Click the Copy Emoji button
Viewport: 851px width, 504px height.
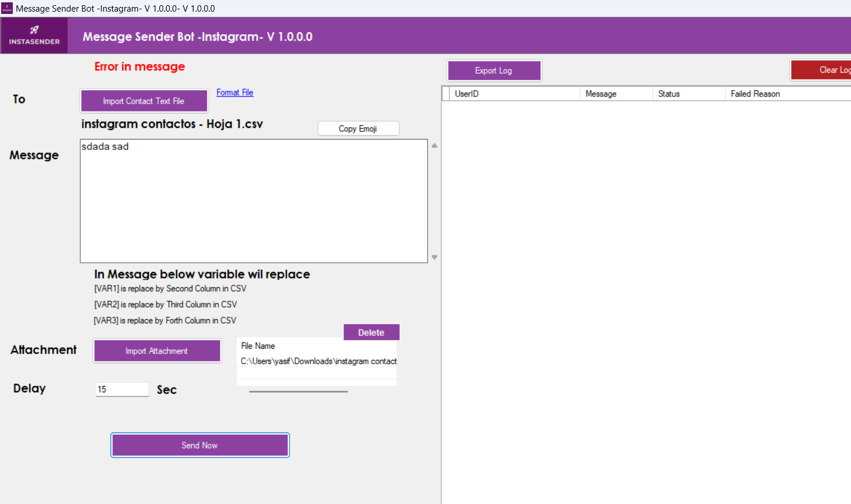click(x=358, y=128)
